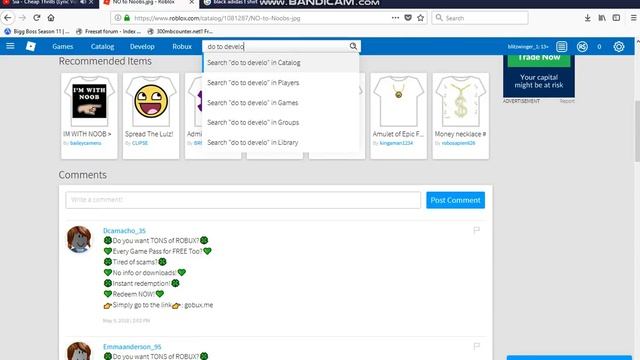Open 300mbcounter.net bookmark
The image size is (640, 360).
click(180, 31)
